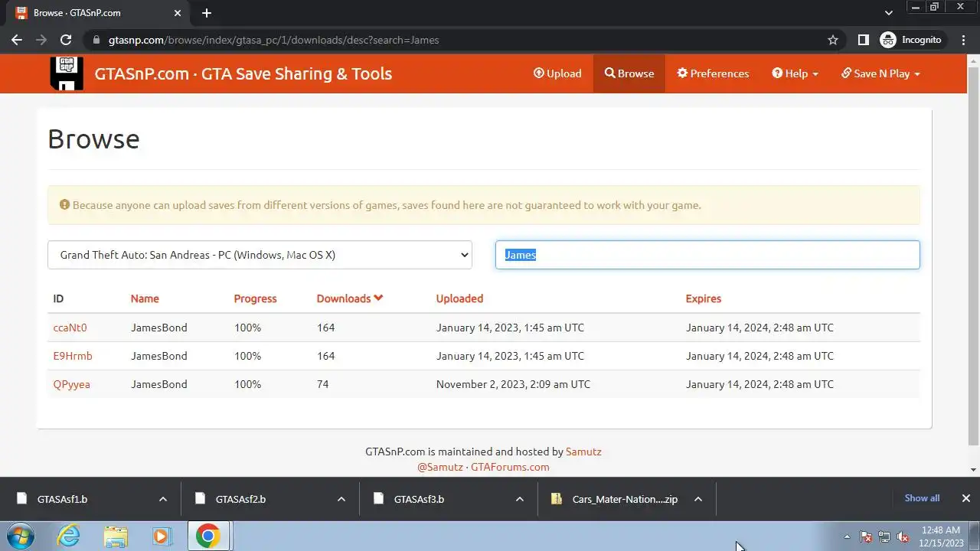Go back to previous page
Viewport: 980px width, 551px height.
[x=17, y=40]
